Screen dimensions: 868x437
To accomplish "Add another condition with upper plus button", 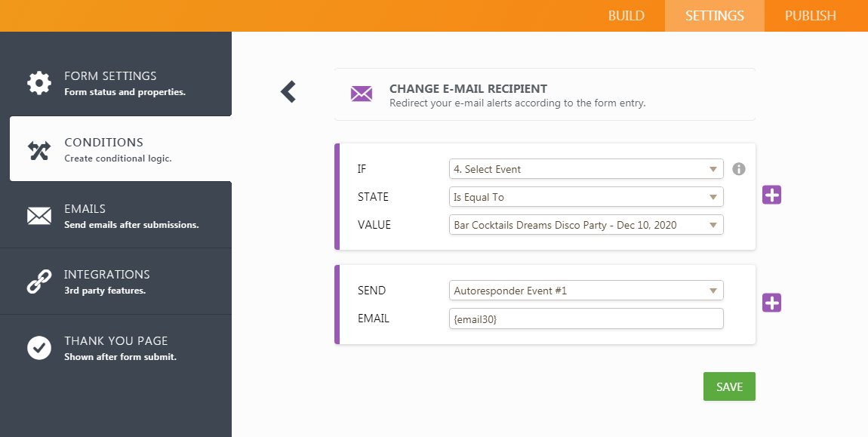I will tap(771, 195).
